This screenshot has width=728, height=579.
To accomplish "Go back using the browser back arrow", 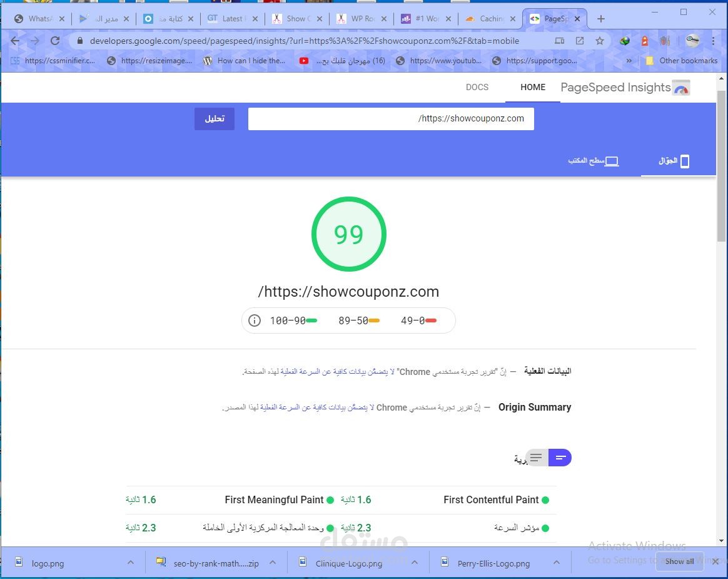I will coord(15,41).
